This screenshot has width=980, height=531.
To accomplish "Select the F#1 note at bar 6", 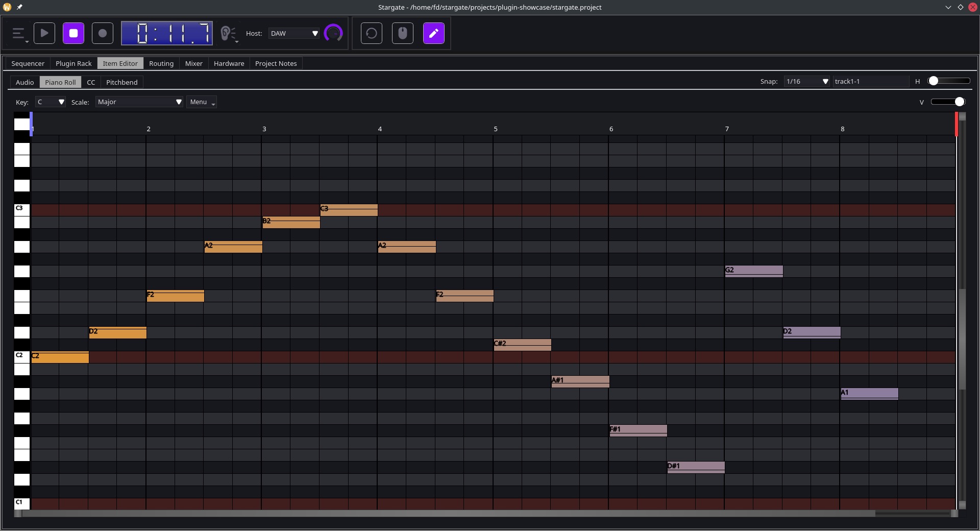I will click(x=639, y=430).
